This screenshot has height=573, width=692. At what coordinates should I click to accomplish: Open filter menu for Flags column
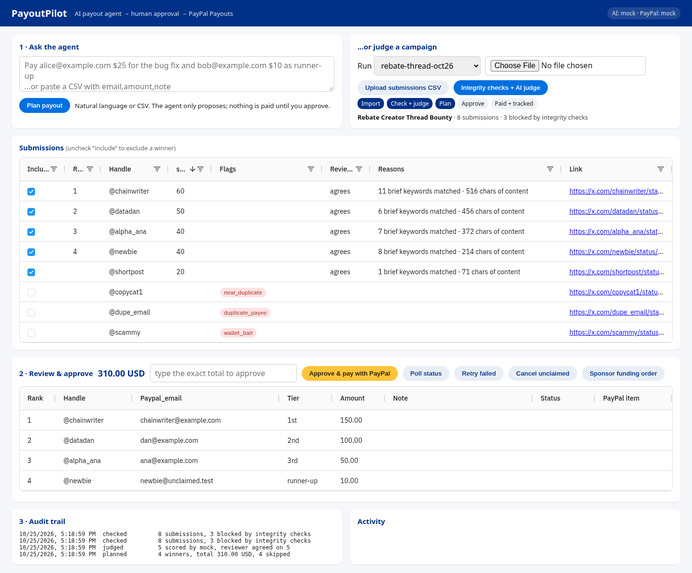[311, 169]
